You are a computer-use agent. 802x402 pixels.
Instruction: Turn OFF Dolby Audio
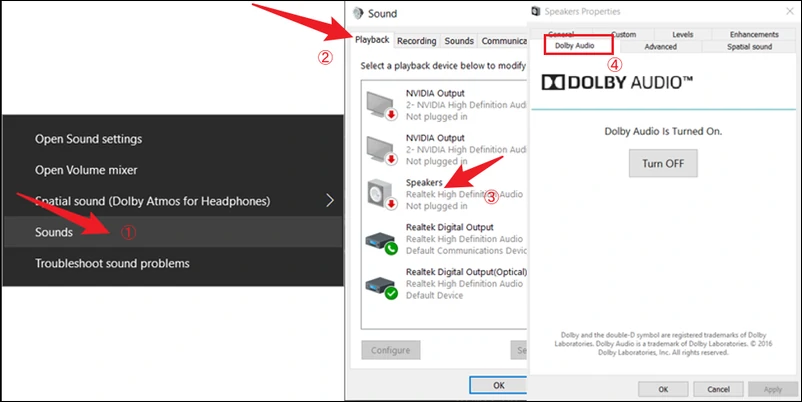click(663, 164)
